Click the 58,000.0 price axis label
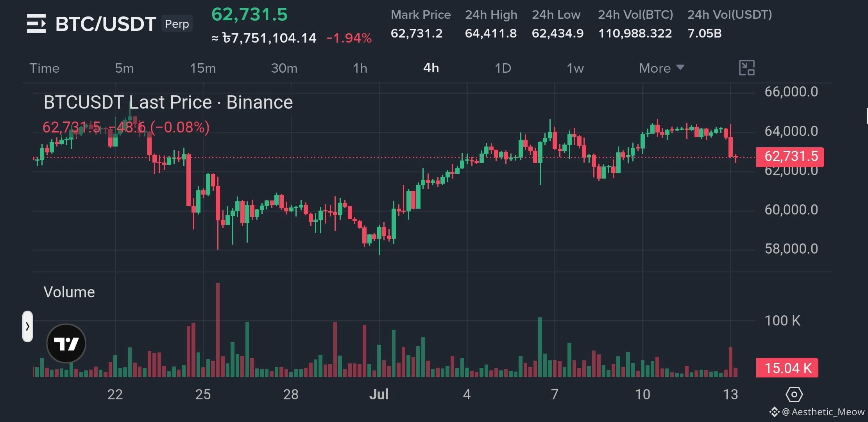 tap(791, 249)
